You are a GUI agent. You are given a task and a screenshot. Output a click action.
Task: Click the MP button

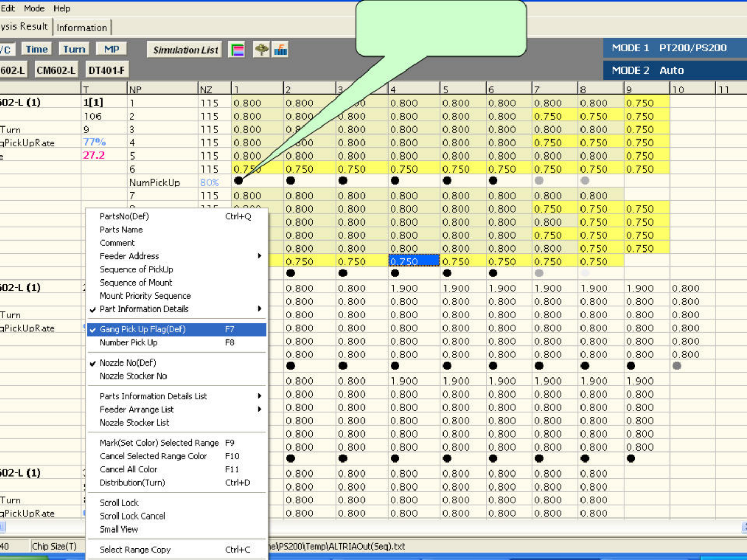[x=112, y=49]
